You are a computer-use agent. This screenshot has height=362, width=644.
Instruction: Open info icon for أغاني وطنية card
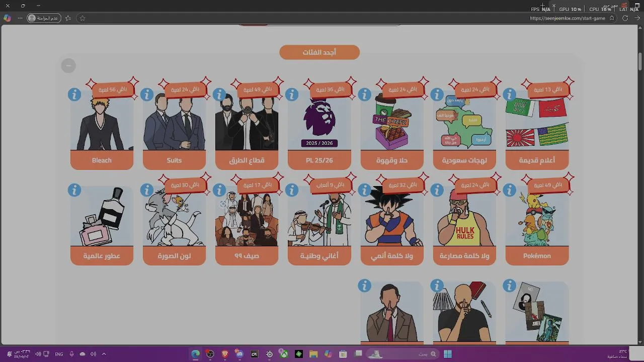coord(292,190)
